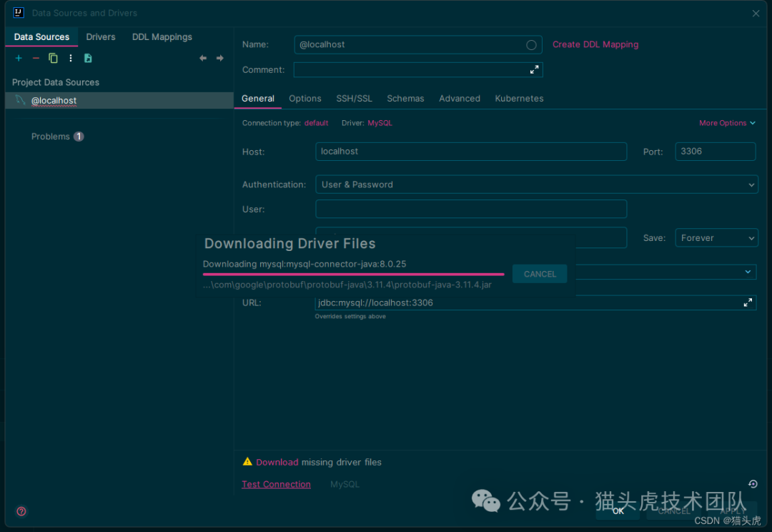This screenshot has width=772, height=532.
Task: Expand the More Options dropdown
Action: pyautogui.click(x=727, y=123)
